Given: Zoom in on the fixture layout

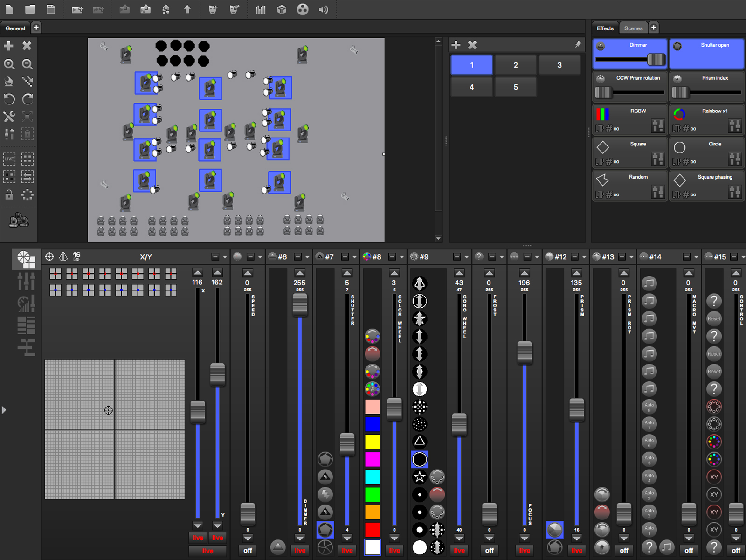Looking at the screenshot, I should pyautogui.click(x=9, y=64).
